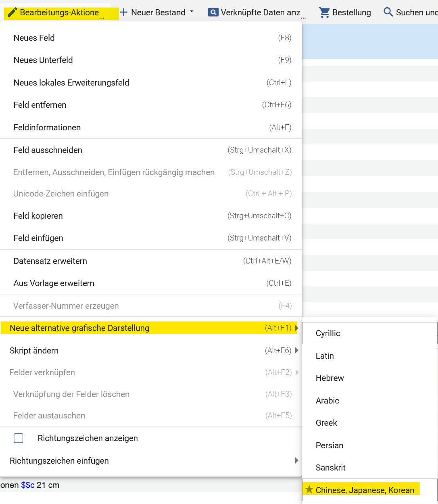Screen dimensions: 438x504
Task: Select Aus Vorlage erweitern
Action: coord(54,283)
